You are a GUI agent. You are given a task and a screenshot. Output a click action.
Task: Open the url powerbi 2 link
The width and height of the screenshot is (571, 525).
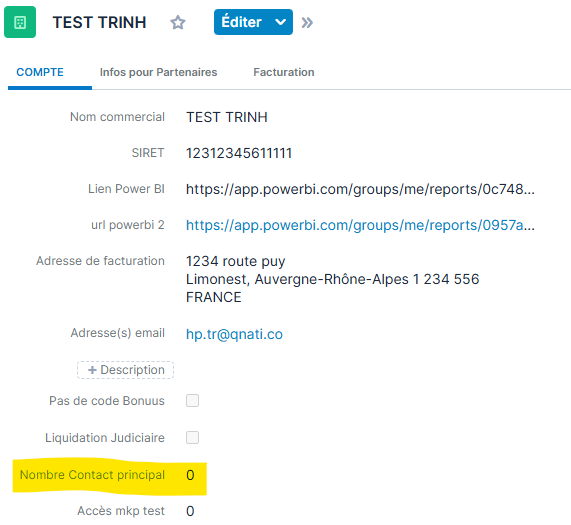pos(360,225)
